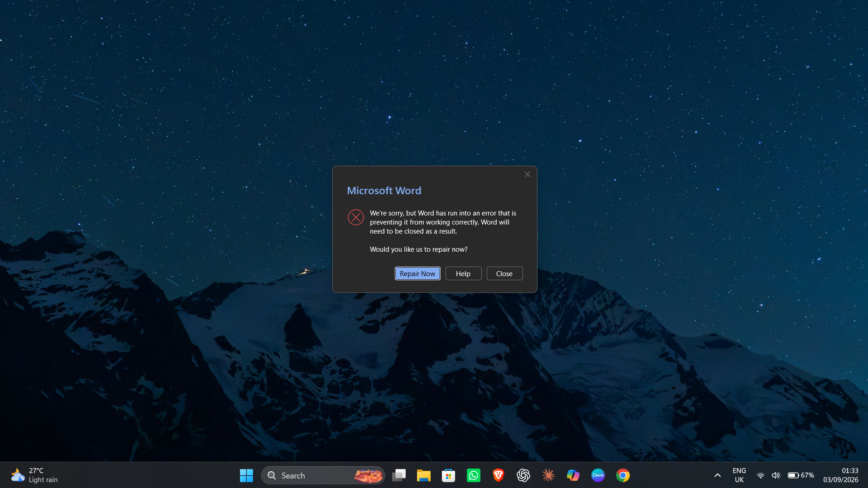Image resolution: width=868 pixels, height=488 pixels.
Task: Open the clock and date panel
Action: [x=841, y=475]
